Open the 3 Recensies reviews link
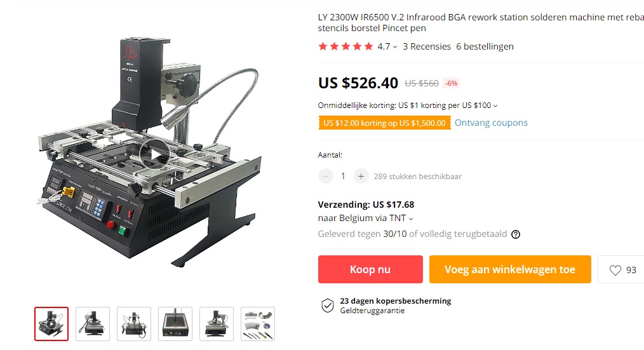The image size is (644, 350). (x=427, y=46)
